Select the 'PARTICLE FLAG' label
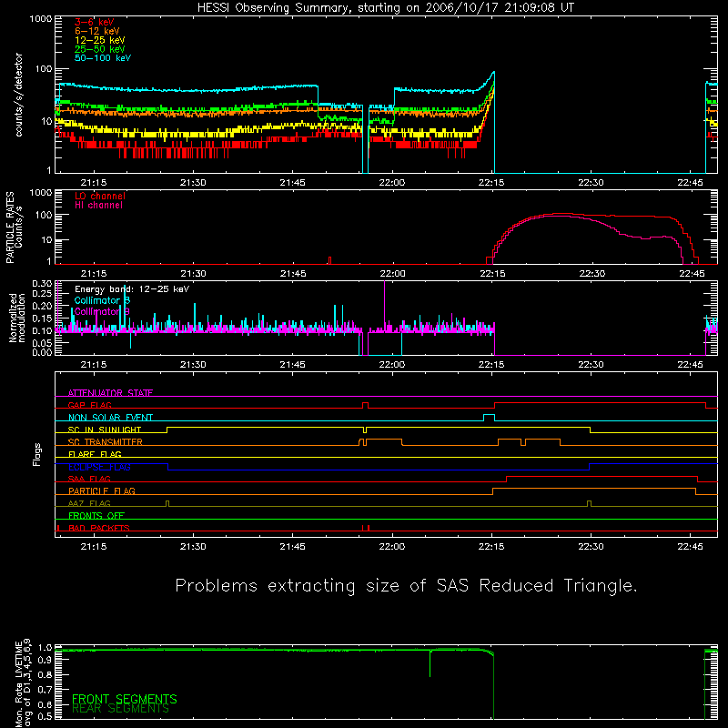Viewport: 728px width, 728px height. coord(102,490)
